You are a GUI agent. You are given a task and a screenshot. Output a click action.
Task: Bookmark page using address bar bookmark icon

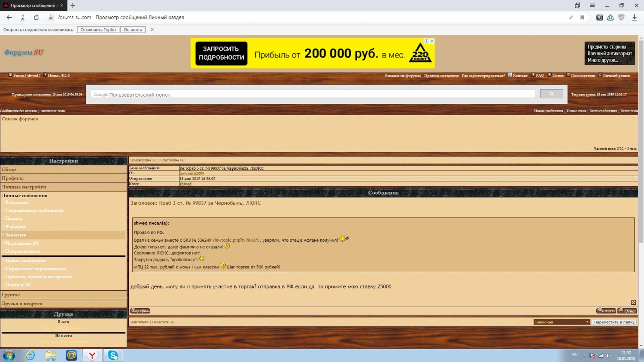pyautogui.click(x=582, y=18)
